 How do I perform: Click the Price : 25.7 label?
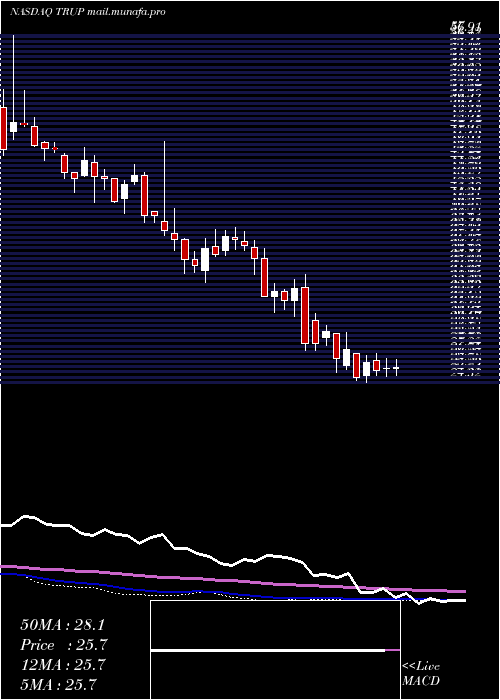point(63,645)
